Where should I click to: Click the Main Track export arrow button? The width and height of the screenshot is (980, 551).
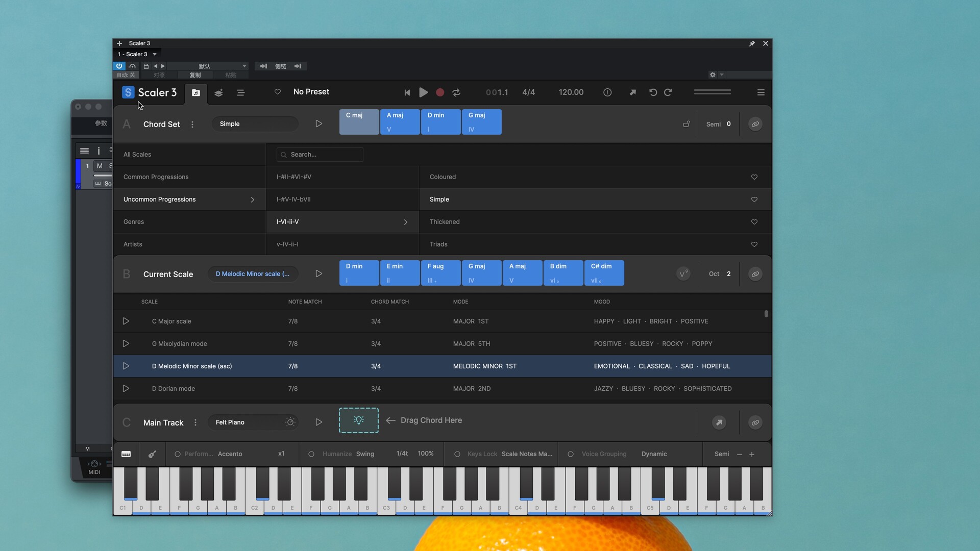[719, 423]
